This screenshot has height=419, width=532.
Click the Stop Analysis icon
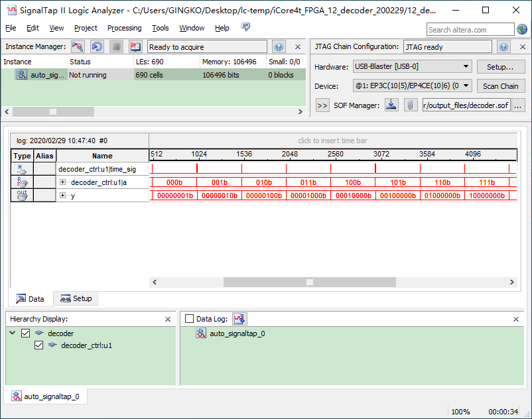[116, 47]
